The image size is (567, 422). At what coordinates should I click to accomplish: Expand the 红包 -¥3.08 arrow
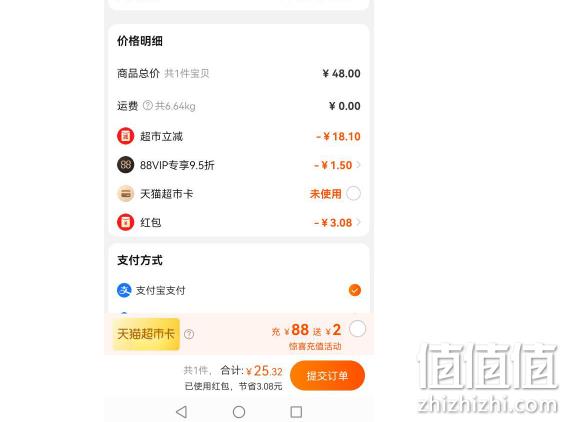358,222
